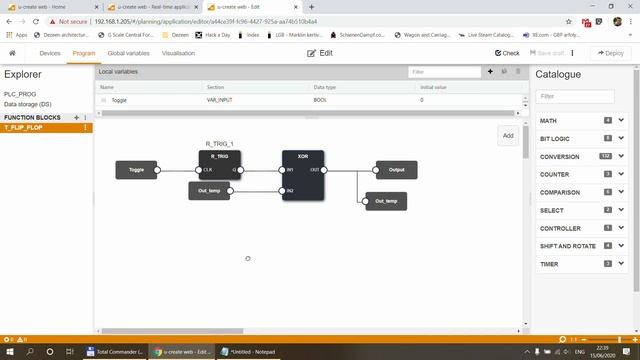Click the drag handle on Toggle variable row
This screenshot has height=360, width=640.
click(x=103, y=100)
